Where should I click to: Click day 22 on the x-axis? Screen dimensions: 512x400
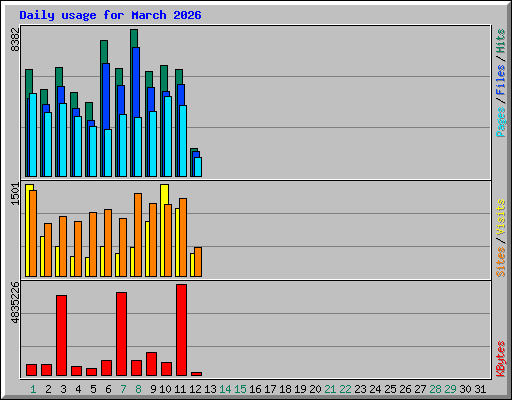[x=345, y=389]
